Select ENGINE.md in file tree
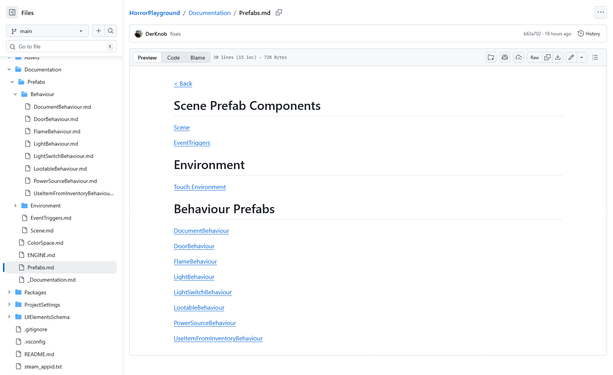This screenshot has width=613, height=375. pyautogui.click(x=41, y=255)
